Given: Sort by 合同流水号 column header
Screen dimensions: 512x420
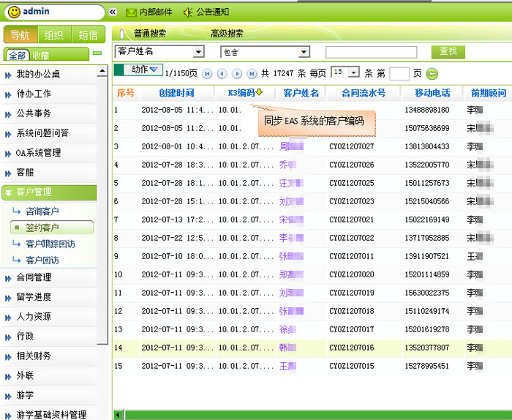Looking at the screenshot, I should tap(364, 93).
